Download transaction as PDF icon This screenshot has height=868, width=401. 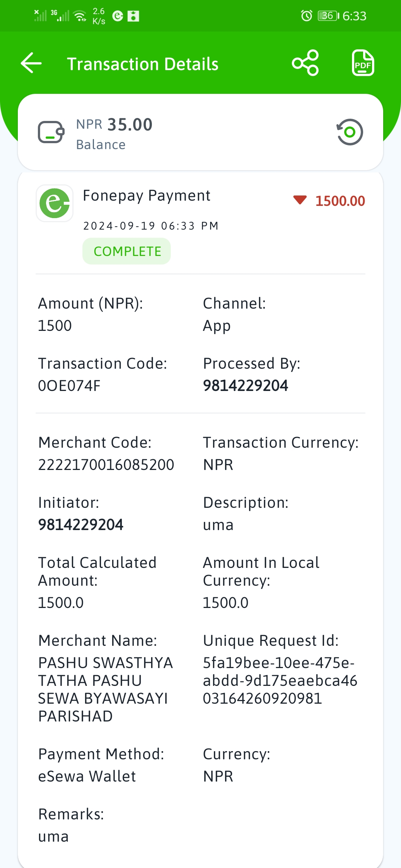(x=363, y=63)
